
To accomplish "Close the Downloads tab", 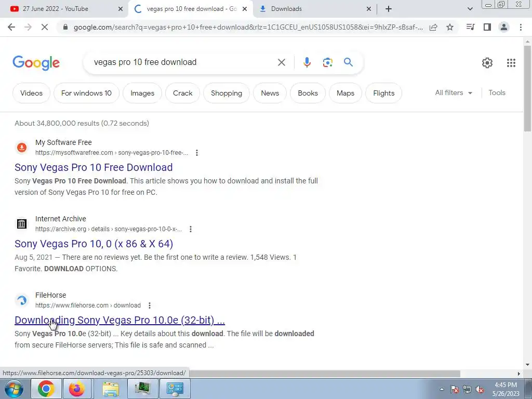I will point(369,9).
